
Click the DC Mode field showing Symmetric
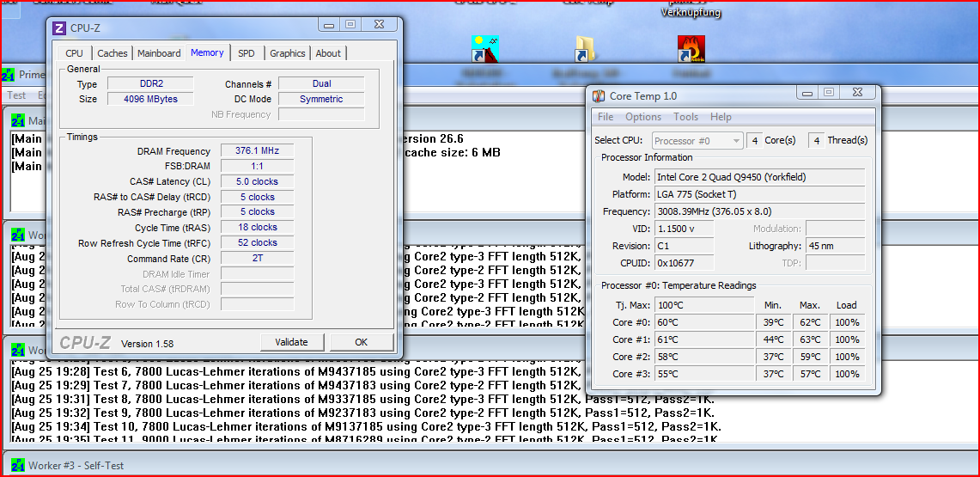[321, 99]
